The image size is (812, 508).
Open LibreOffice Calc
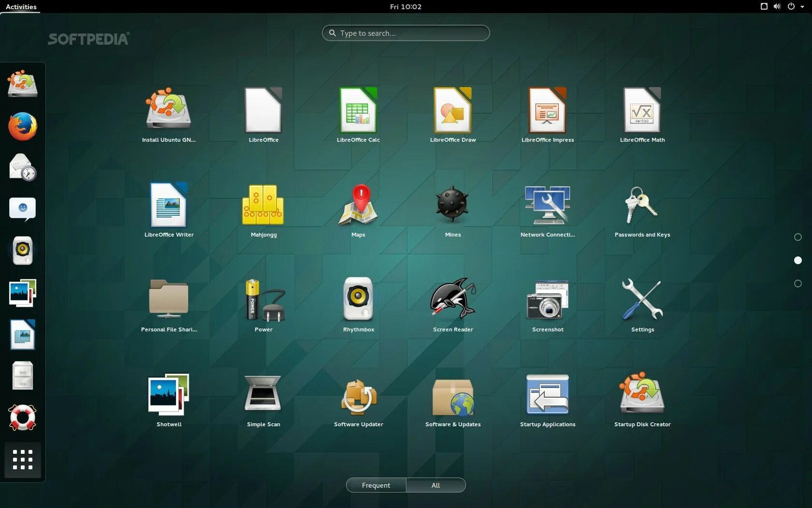click(x=358, y=115)
